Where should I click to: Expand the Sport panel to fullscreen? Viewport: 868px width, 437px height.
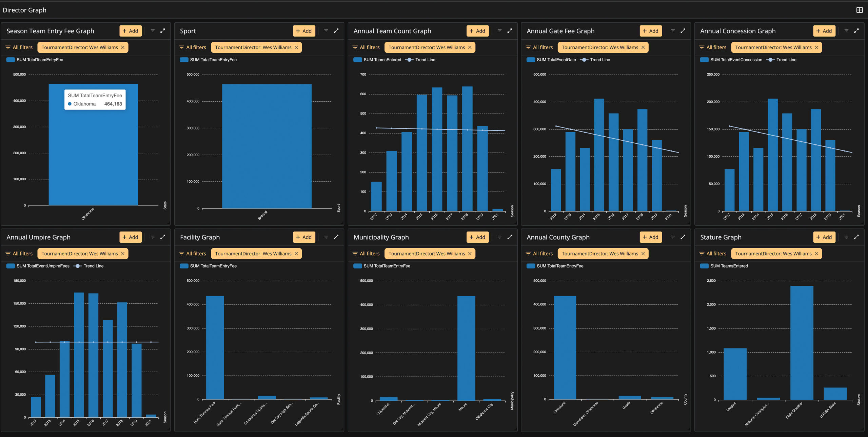[336, 31]
